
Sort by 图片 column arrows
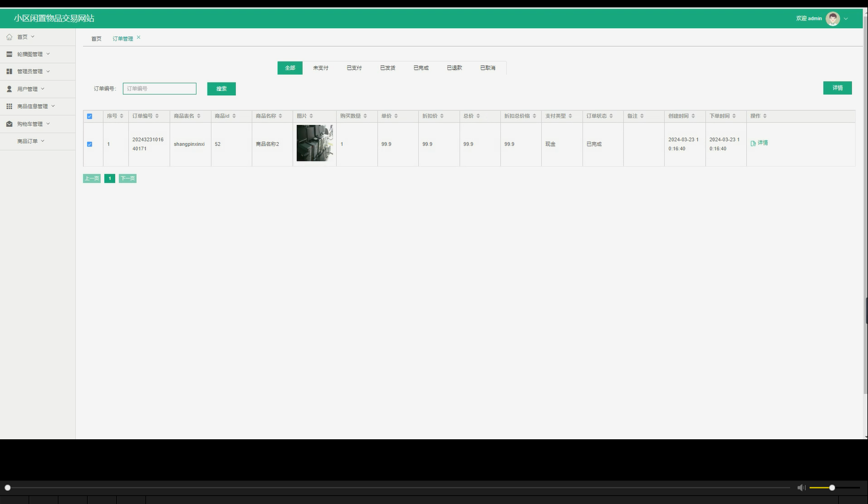311,116
